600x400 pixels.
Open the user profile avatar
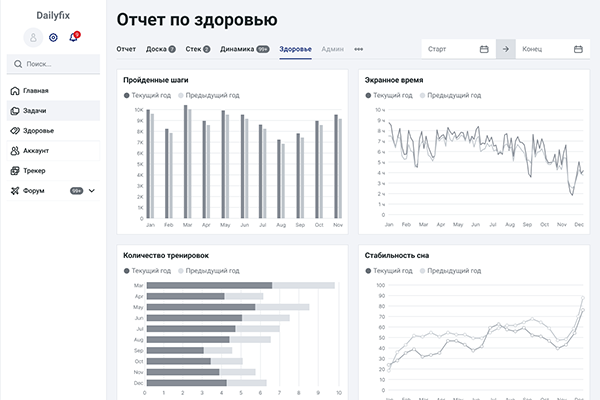pyautogui.click(x=33, y=37)
